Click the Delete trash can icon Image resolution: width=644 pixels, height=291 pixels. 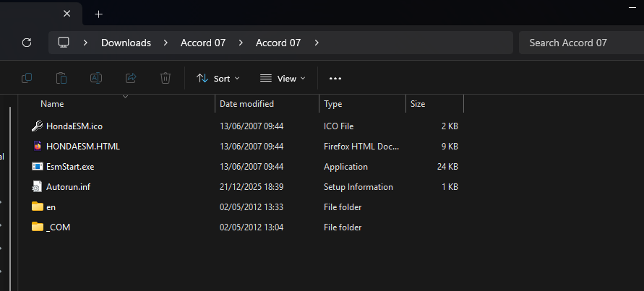pos(166,78)
